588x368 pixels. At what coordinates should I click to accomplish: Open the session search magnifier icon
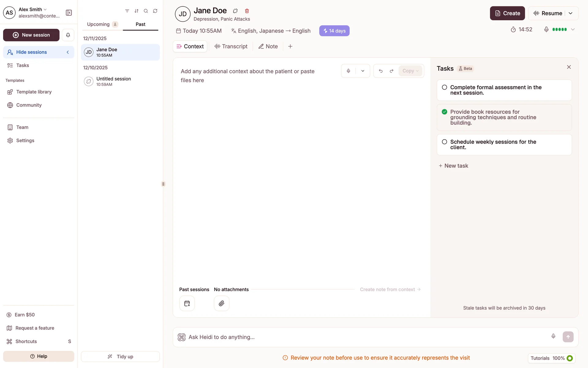coord(146,11)
